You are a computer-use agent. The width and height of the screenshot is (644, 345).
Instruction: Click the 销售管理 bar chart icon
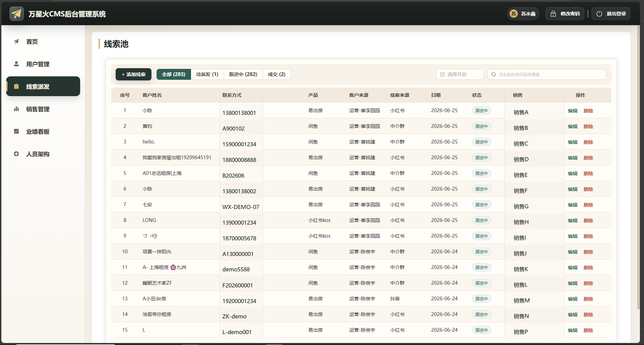tap(16, 109)
